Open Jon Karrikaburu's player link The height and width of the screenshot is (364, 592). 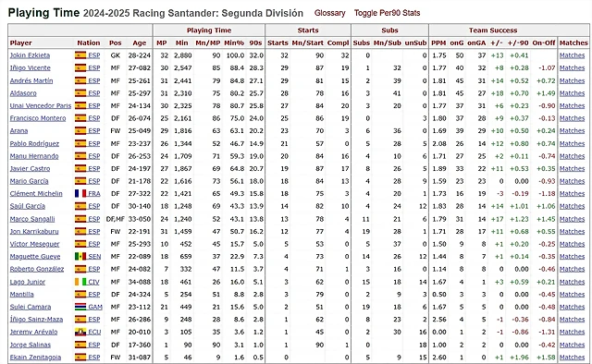tap(34, 232)
